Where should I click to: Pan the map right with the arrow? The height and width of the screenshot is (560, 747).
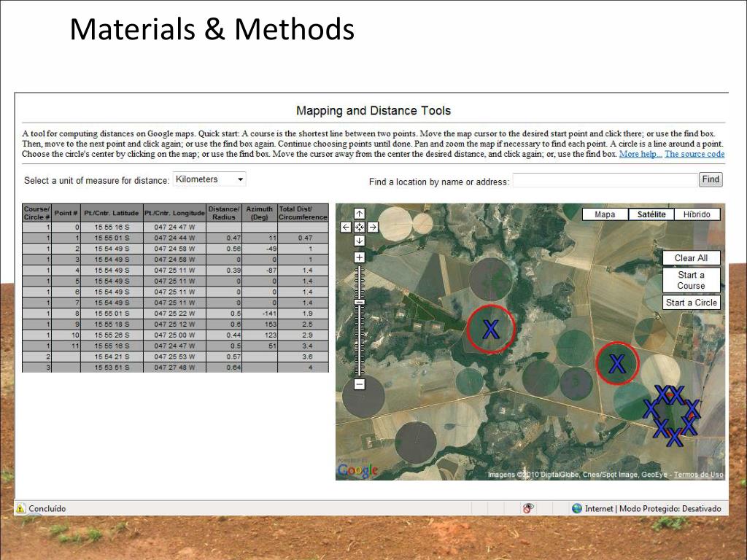pos(373,227)
